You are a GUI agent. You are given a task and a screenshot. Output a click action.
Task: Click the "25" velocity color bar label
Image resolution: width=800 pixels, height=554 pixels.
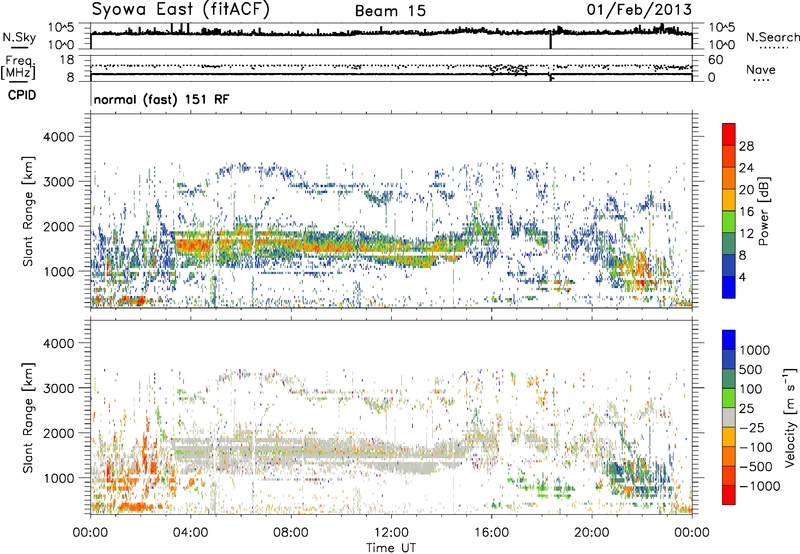pyautogui.click(x=747, y=408)
